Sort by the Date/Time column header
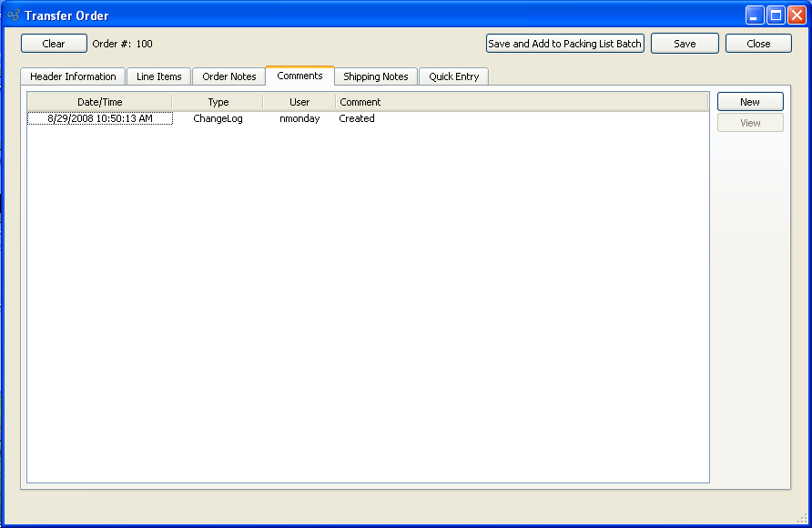 coord(99,102)
